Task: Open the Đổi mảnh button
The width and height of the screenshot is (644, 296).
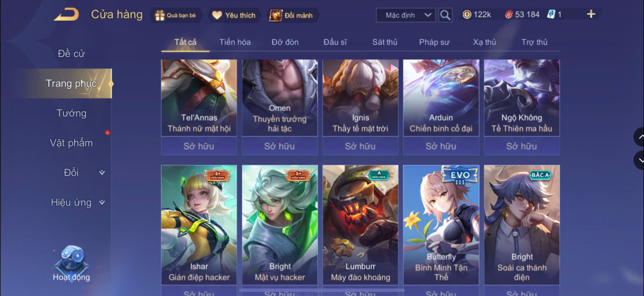Action: [292, 15]
